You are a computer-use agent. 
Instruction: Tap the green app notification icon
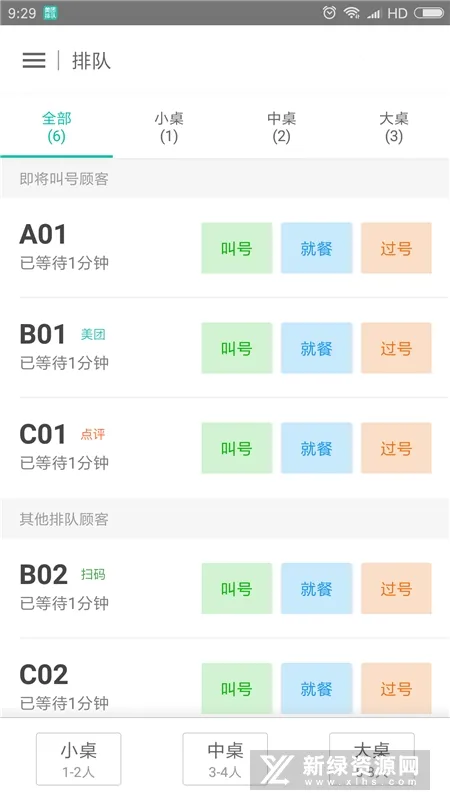tap(51, 13)
